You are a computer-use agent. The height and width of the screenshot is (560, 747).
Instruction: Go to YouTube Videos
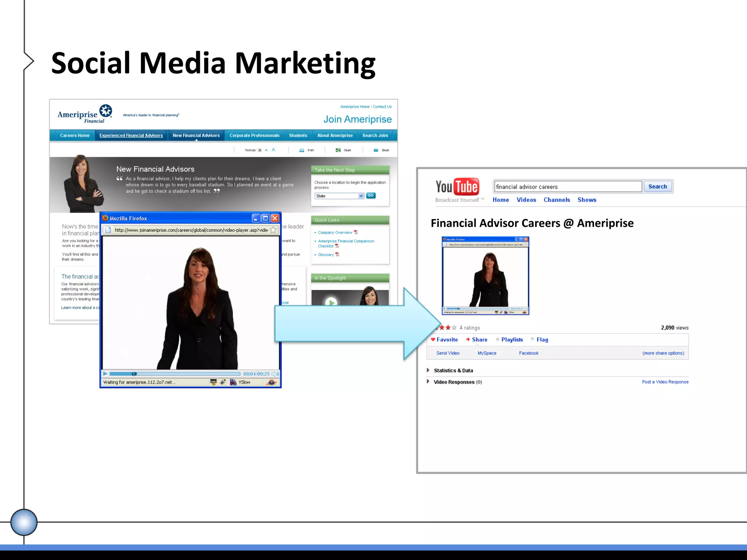click(x=526, y=200)
